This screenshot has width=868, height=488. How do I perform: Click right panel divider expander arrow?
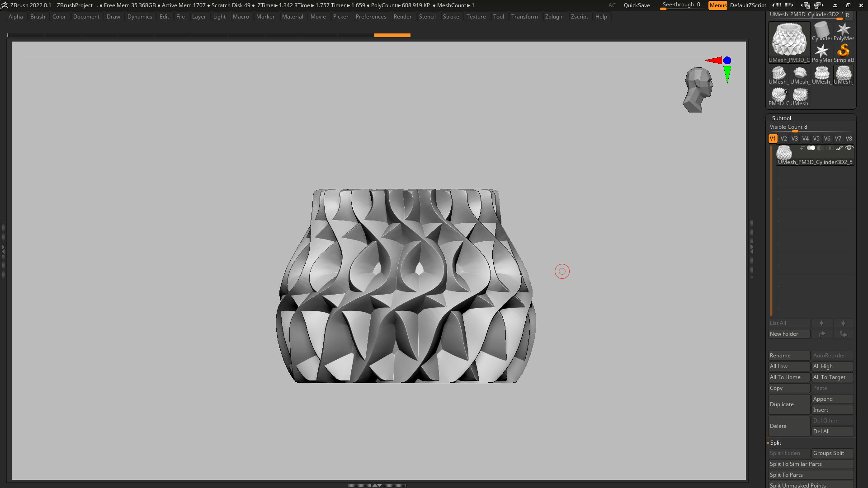click(752, 249)
